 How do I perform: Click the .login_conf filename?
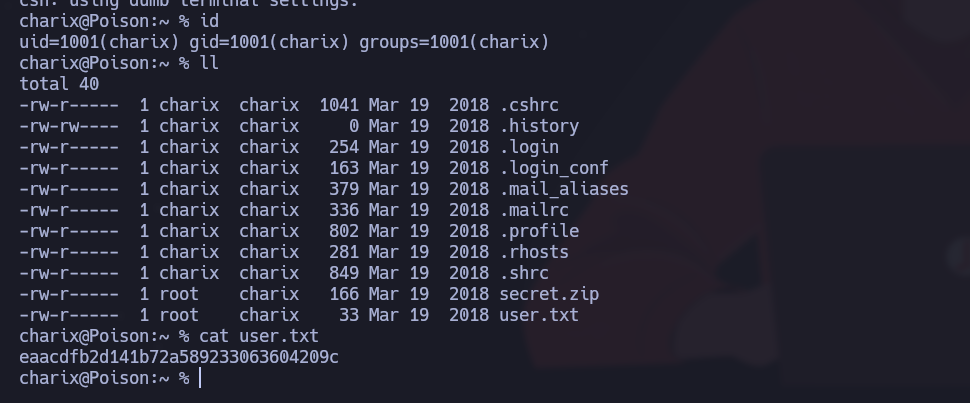[x=554, y=168]
